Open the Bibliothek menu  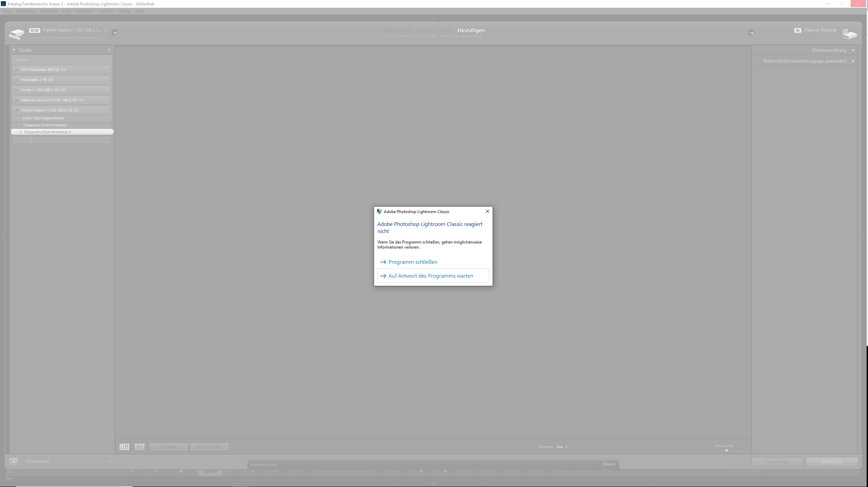click(x=48, y=11)
